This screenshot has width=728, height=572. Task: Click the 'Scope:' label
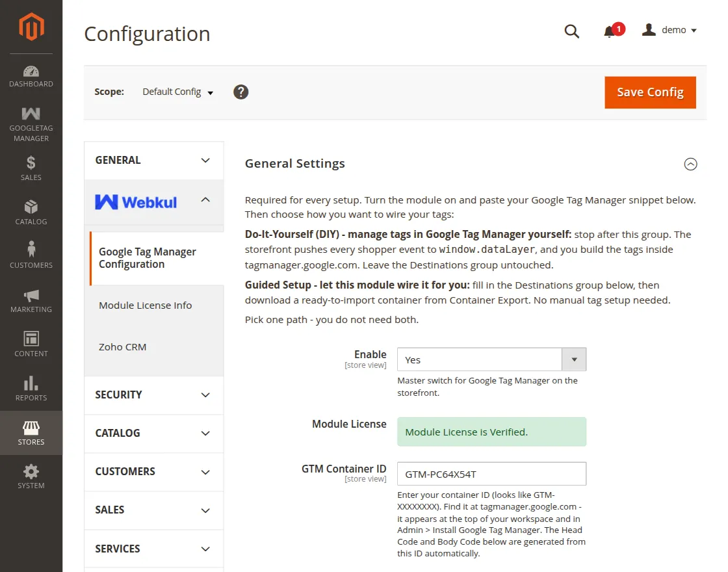point(109,92)
